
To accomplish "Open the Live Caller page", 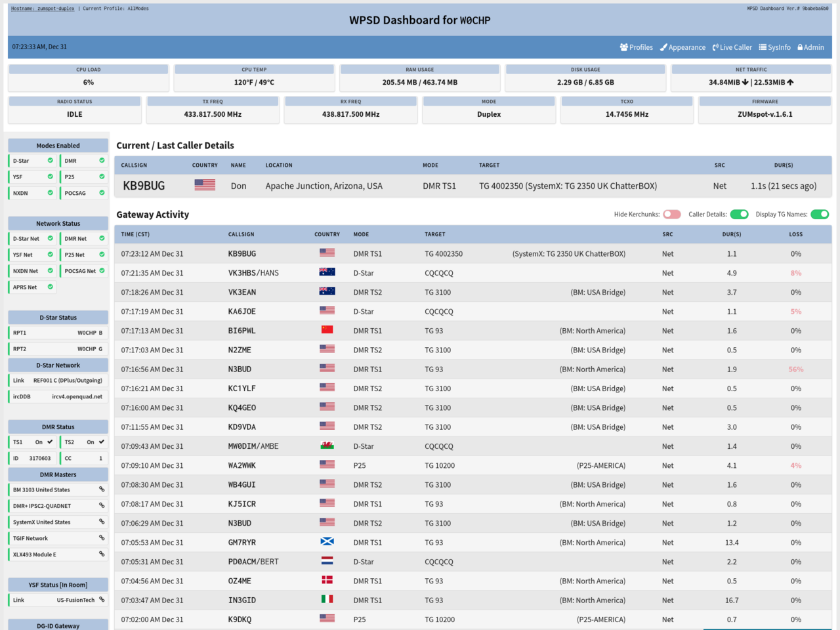I will (732, 47).
